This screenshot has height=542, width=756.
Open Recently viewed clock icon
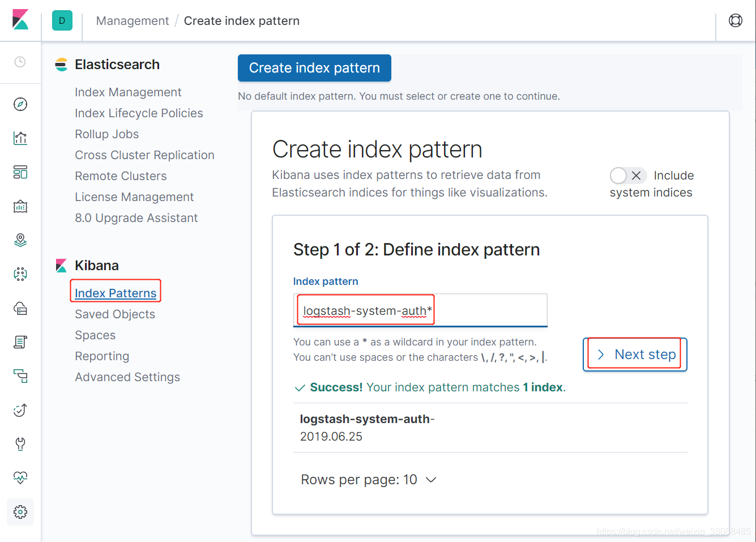click(x=20, y=62)
